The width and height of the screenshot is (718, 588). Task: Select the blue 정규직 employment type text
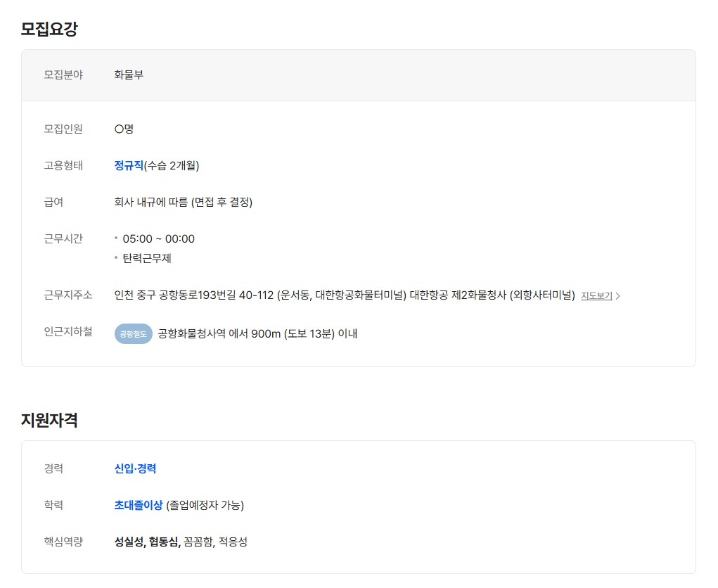[x=129, y=166]
